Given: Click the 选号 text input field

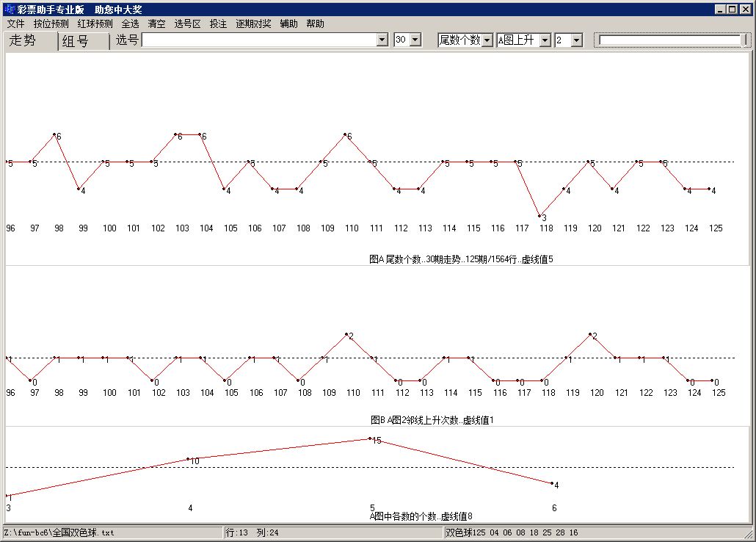Looking at the screenshot, I should [259, 40].
